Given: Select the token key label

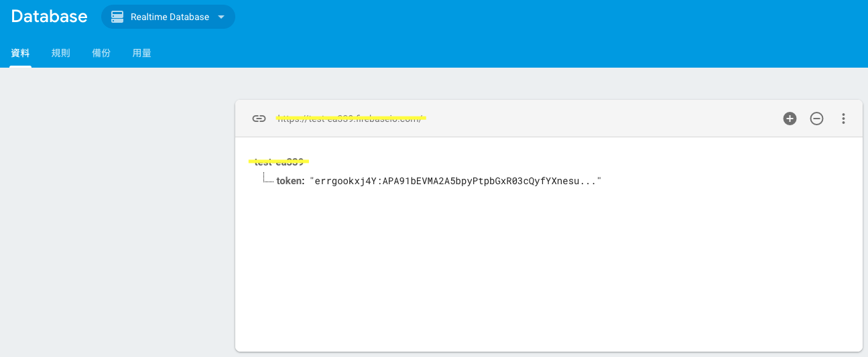Looking at the screenshot, I should point(290,181).
